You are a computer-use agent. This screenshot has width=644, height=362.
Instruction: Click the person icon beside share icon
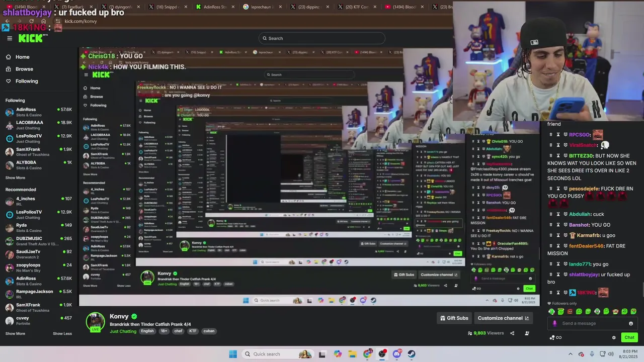pyautogui.click(x=527, y=333)
